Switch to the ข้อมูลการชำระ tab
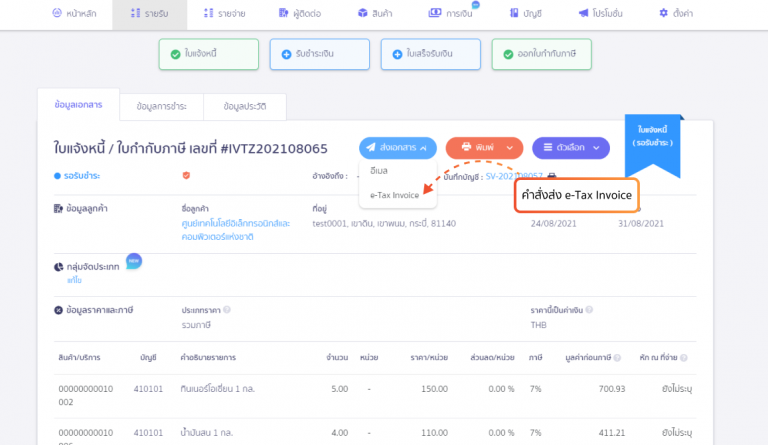768x445 pixels. click(160, 107)
